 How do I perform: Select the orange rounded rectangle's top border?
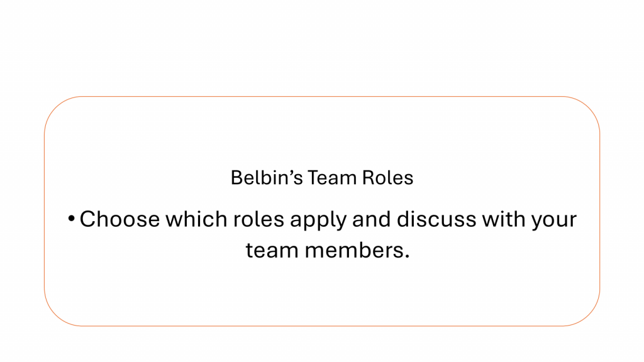click(x=322, y=97)
